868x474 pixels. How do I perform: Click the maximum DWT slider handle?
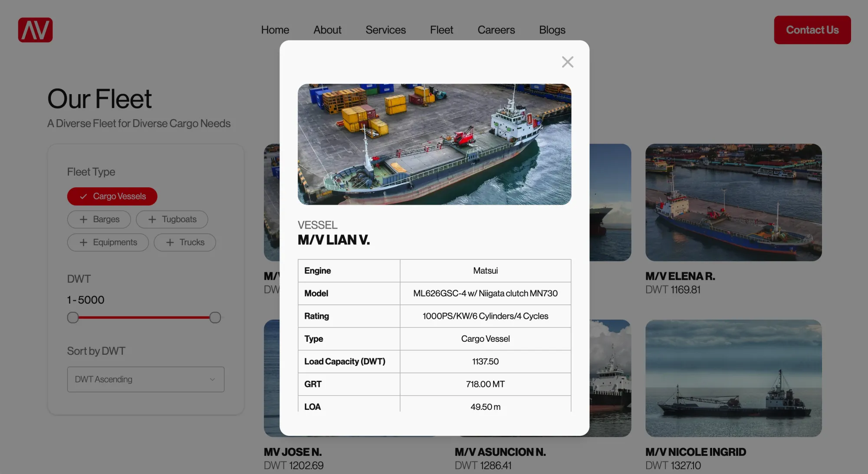(215, 317)
